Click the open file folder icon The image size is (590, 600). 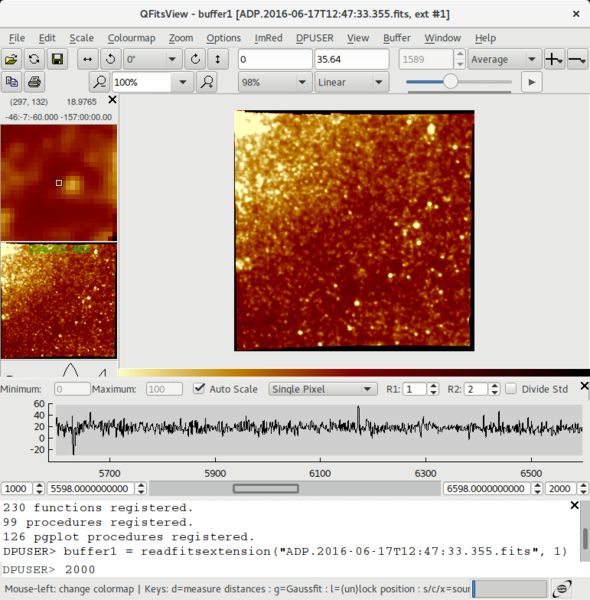(11, 59)
